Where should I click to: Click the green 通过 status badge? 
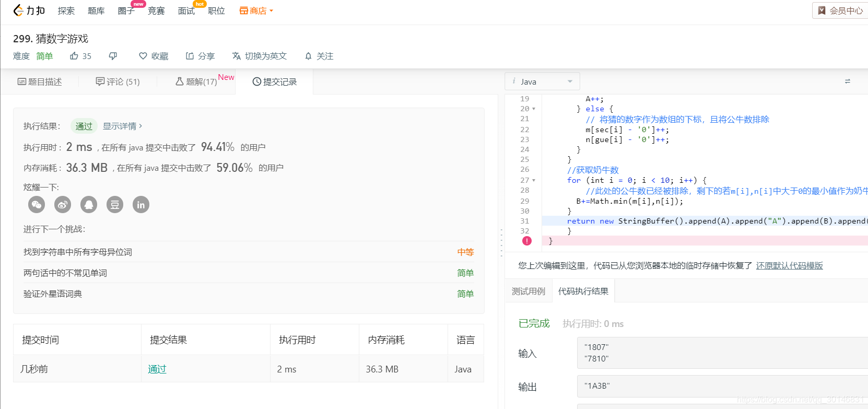(84, 126)
